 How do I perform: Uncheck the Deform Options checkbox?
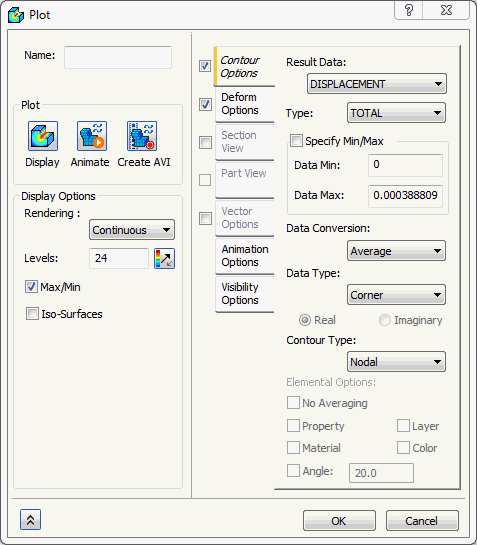[205, 104]
